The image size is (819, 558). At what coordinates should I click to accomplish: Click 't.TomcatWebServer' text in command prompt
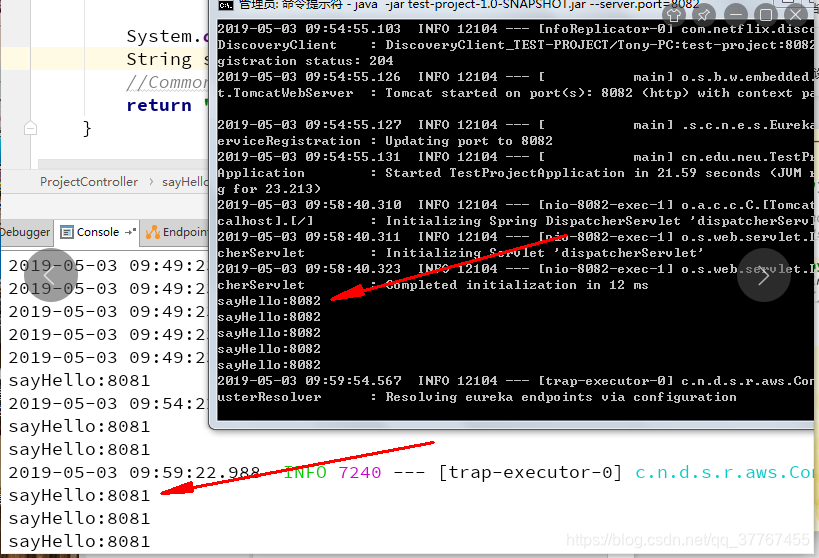click(x=285, y=93)
